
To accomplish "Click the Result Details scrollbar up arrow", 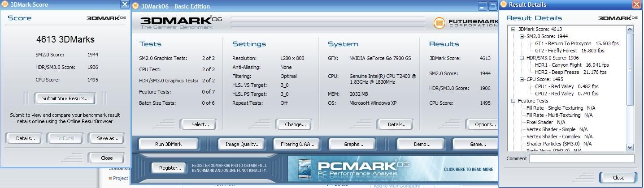I will pyautogui.click(x=630, y=30).
